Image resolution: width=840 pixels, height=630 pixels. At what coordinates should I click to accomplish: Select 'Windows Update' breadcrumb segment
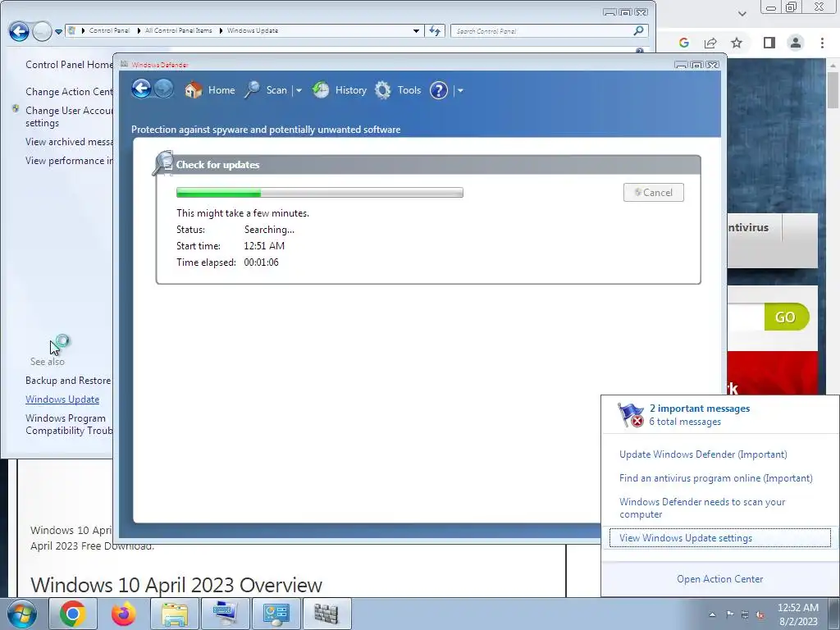253,30
